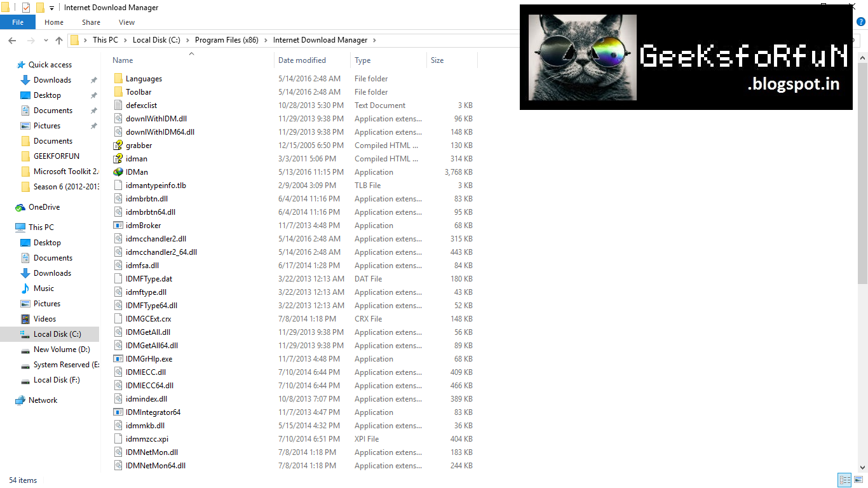Select the Toolbar folder icon
This screenshot has width=868, height=488.
coord(118,92)
